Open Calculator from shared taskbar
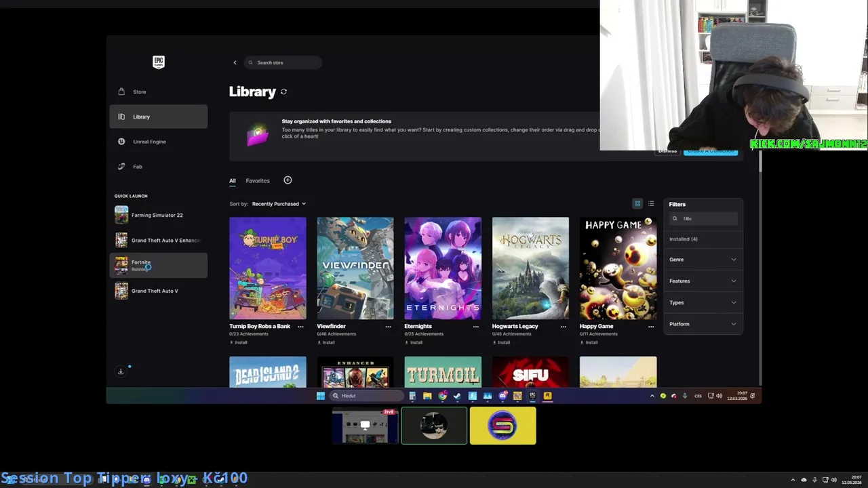 [412, 396]
